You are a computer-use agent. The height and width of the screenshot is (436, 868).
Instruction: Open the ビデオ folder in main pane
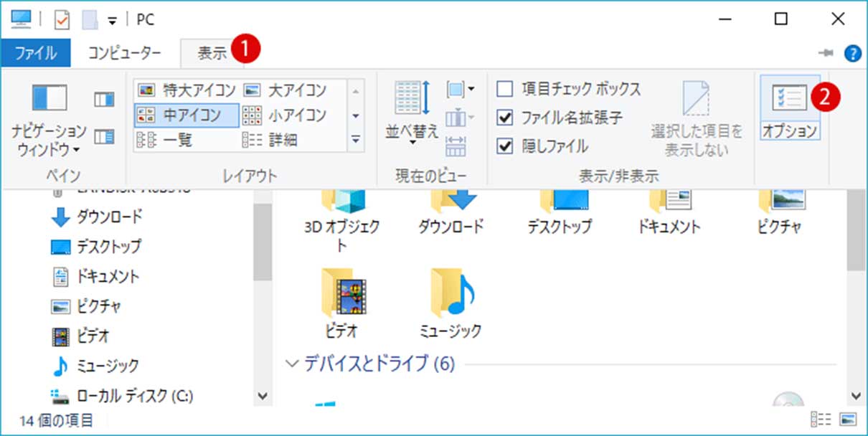coord(342,303)
